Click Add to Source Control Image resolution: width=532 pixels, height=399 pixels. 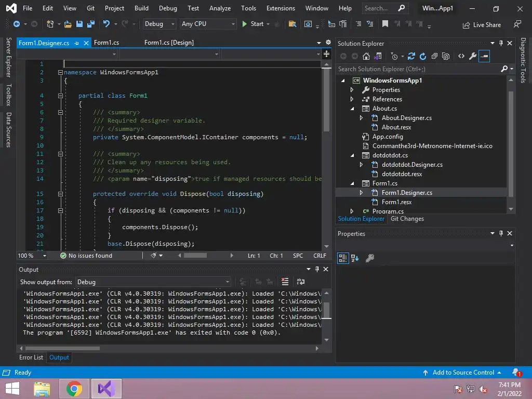coord(462,373)
